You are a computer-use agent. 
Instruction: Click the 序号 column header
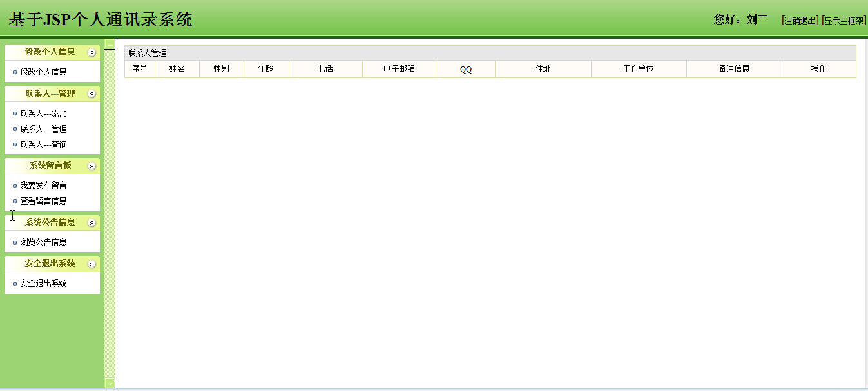[x=140, y=69]
